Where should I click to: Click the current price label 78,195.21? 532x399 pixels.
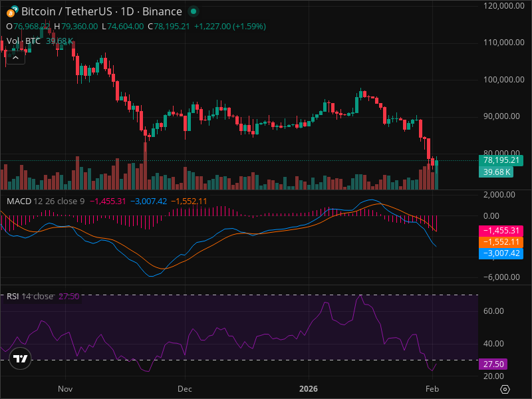point(501,160)
